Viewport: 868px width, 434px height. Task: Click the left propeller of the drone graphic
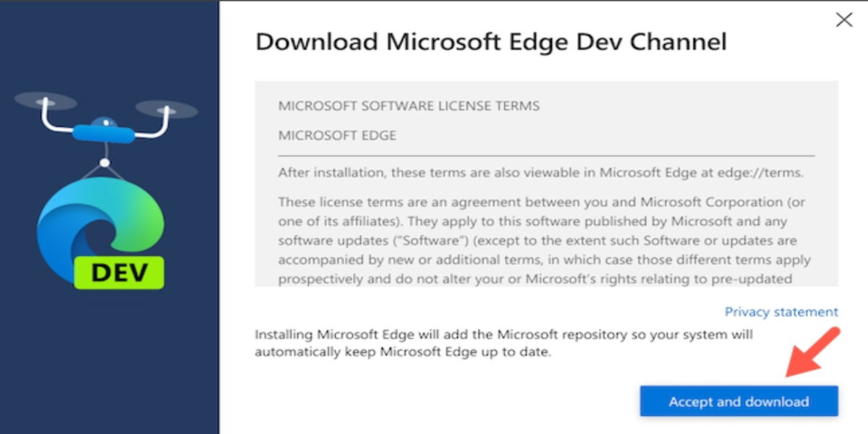click(x=46, y=101)
